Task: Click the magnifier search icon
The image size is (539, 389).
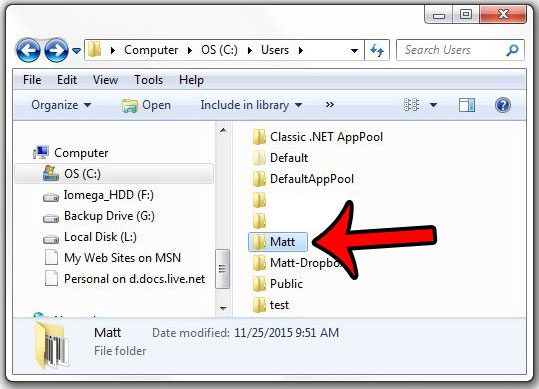Action: click(512, 51)
